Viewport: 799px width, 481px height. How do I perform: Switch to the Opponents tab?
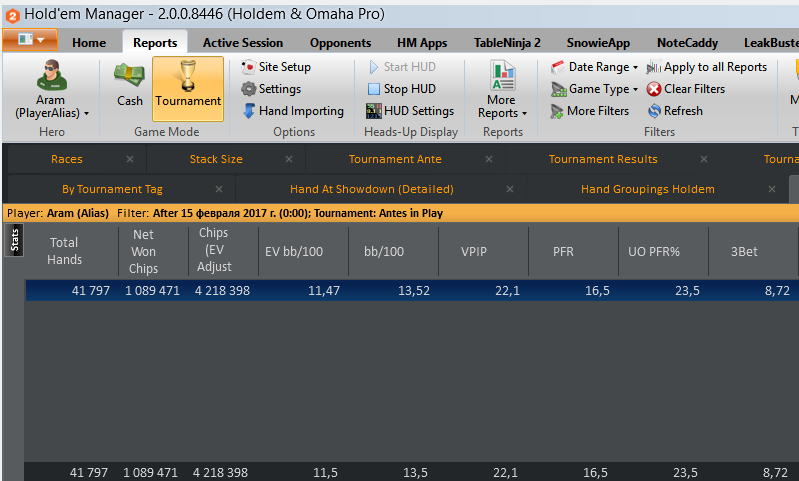(x=340, y=43)
